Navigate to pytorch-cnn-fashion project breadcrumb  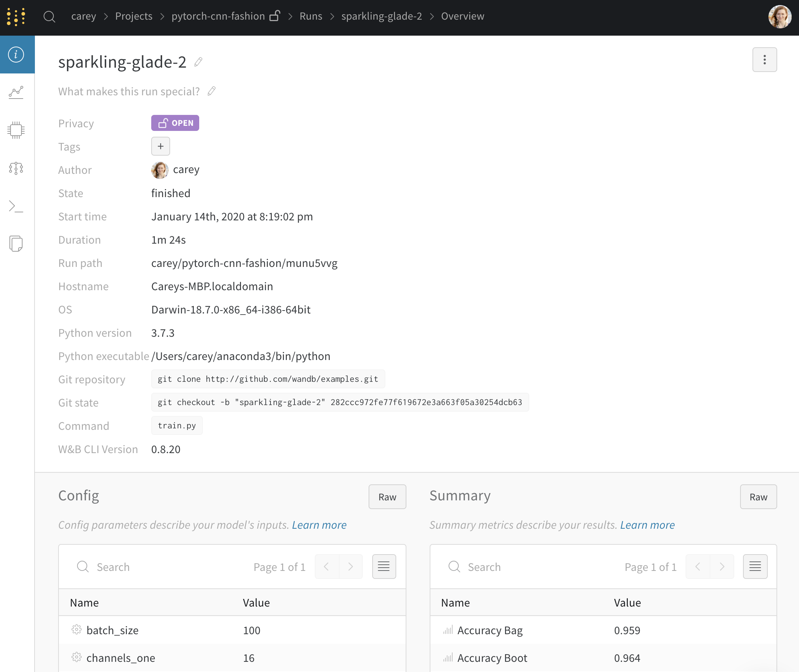pos(218,16)
